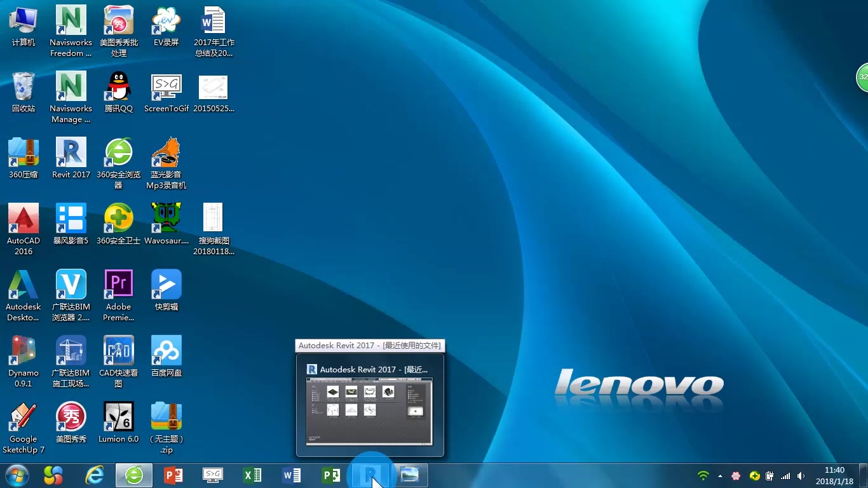Launch 腾讯QQ from desktop
The height and width of the screenshot is (488, 868).
click(x=119, y=93)
